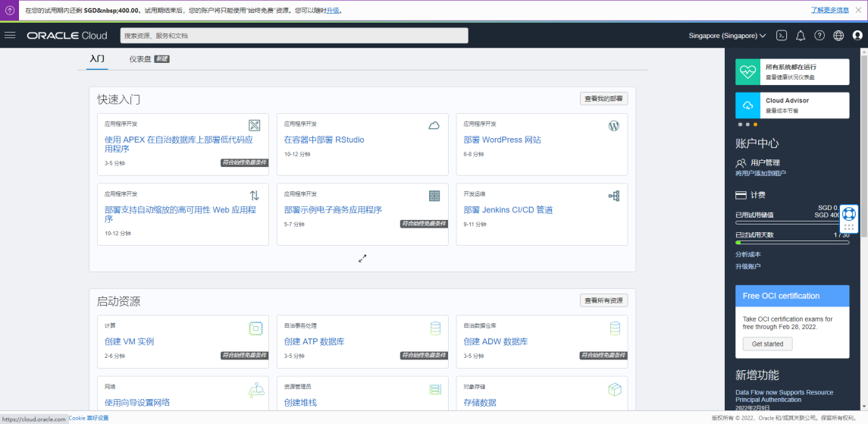This screenshot has height=424, width=868.
Task: Open Data Flow Resource Principal Authentication news link
Action: click(x=784, y=396)
